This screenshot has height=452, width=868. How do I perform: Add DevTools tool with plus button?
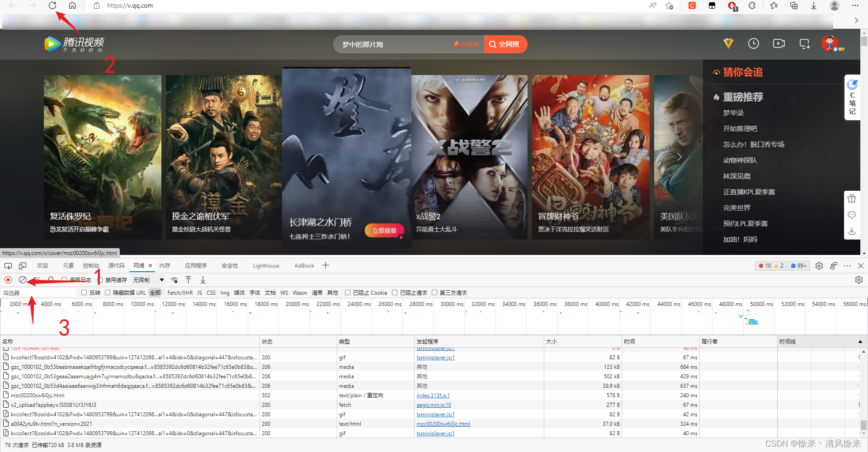pos(325,265)
